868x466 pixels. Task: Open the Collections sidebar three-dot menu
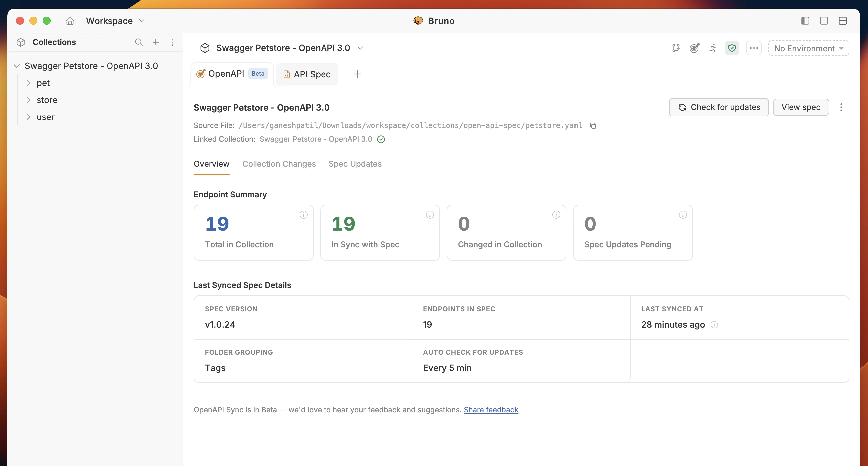point(172,42)
